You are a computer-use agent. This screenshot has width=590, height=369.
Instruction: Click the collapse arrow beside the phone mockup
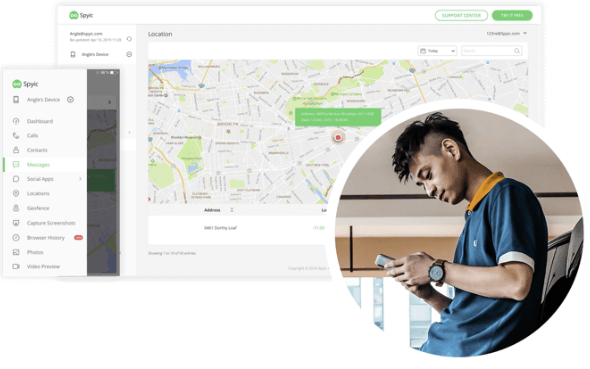pyautogui.click(x=129, y=132)
